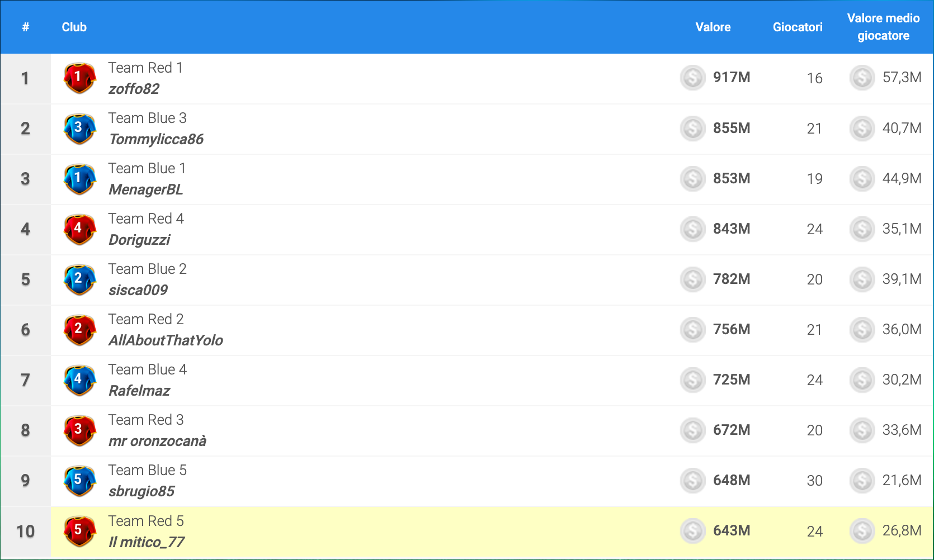Select manager name zoffo82

click(134, 89)
